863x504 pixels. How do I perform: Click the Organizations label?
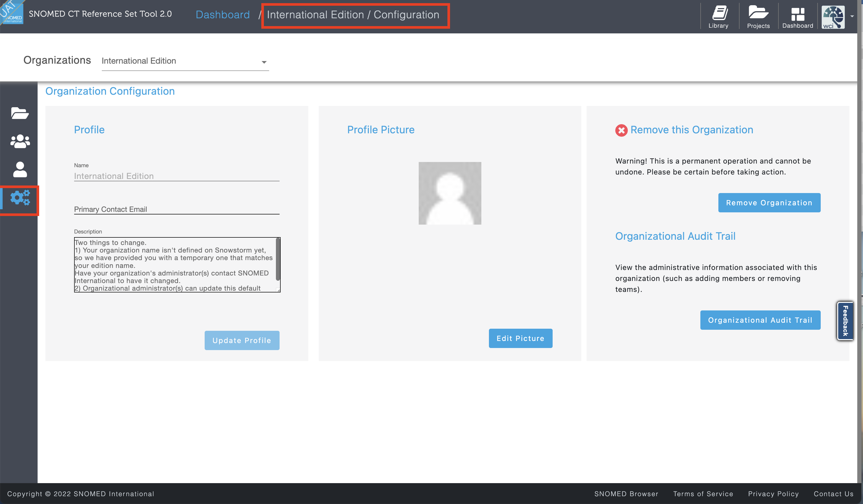[x=57, y=60]
